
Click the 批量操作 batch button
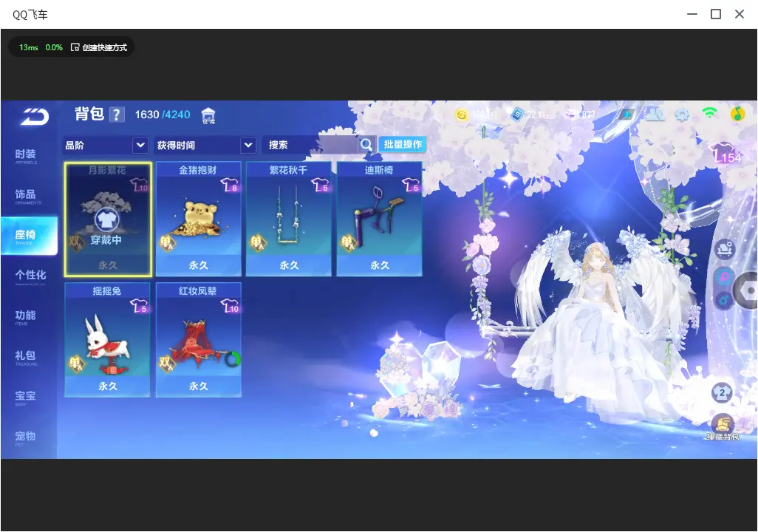[402, 144]
